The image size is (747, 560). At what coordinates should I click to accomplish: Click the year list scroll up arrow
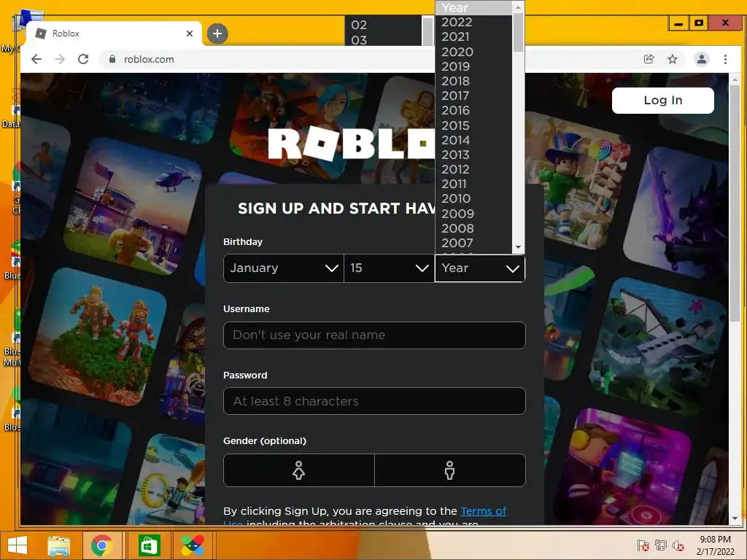(x=518, y=7)
